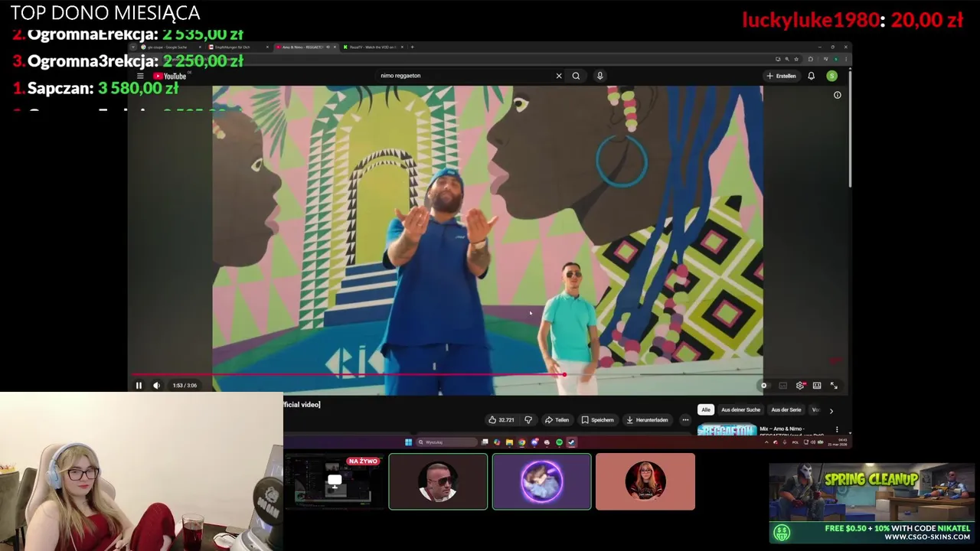Screen dimensions: 980x551
Task: Open a new browser tab
Action: [412, 47]
